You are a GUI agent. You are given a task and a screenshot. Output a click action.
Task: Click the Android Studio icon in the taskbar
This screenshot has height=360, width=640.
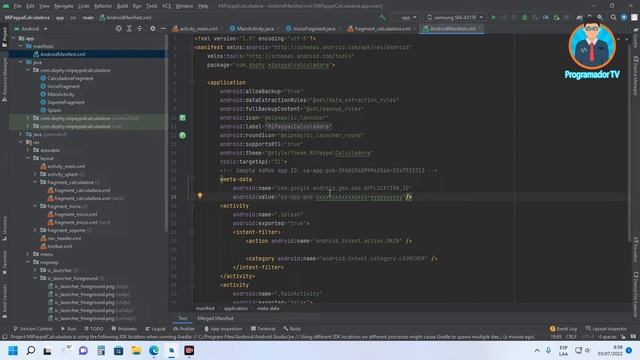171,351
